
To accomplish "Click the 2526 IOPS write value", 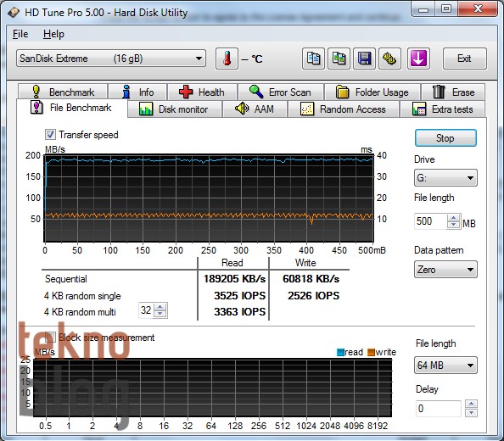I will (313, 295).
